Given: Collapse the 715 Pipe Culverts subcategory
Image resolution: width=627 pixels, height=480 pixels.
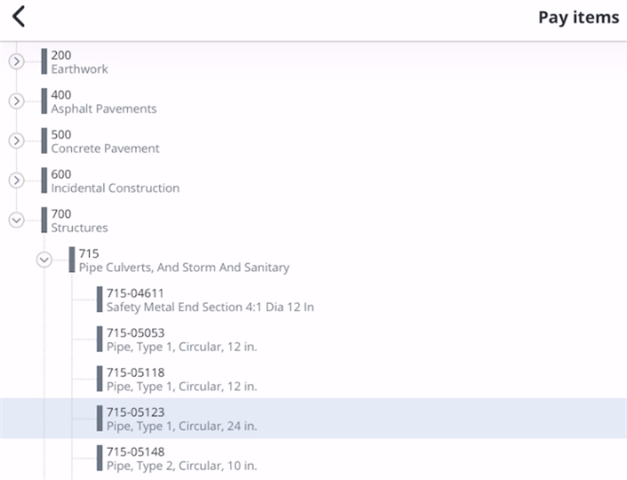Looking at the screenshot, I should (x=43, y=260).
